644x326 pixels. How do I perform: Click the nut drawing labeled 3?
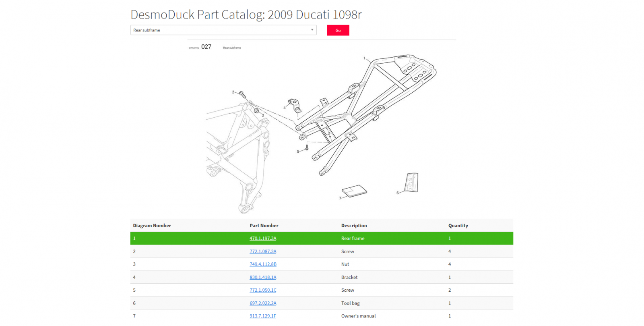tap(256, 111)
